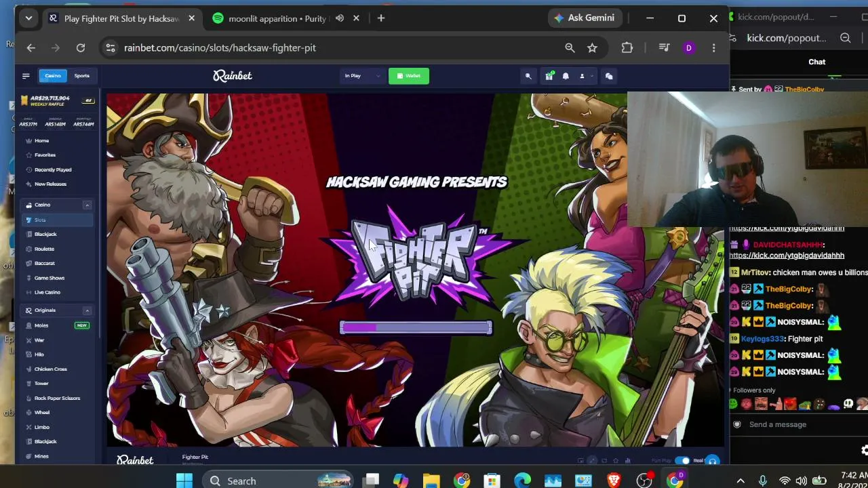Screen dimensions: 868x488
Task: Zoom icon in Chrome address bar
Action: pos(570,47)
